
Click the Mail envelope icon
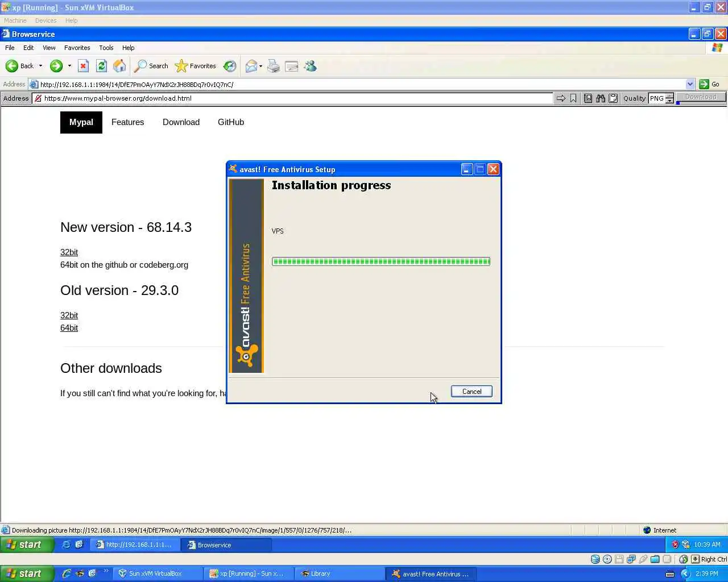pos(251,66)
